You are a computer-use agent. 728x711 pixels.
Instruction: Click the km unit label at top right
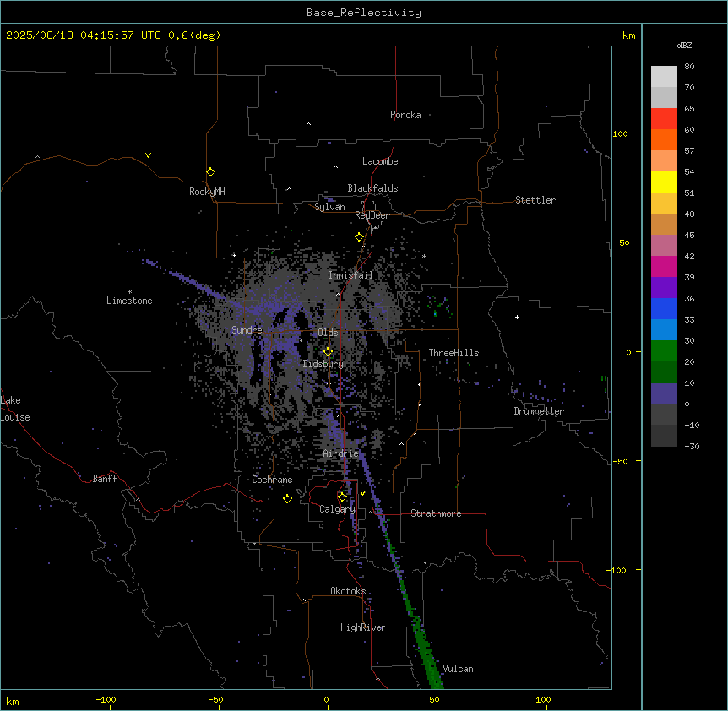[x=629, y=35]
